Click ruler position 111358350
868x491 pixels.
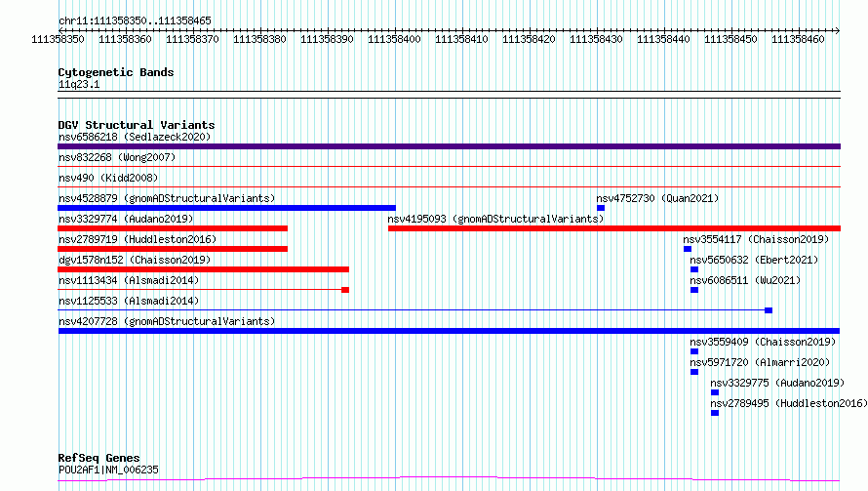coord(58,39)
